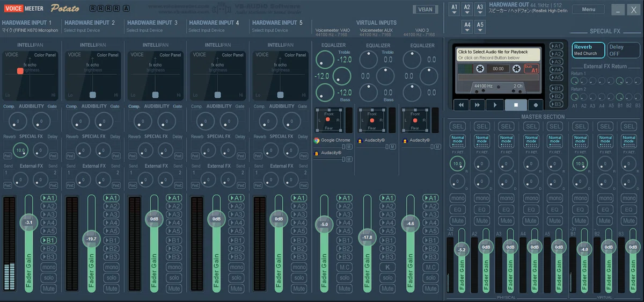644x302 pixels.
Task: Select input device for Hardware Input 5
Action: click(269, 30)
